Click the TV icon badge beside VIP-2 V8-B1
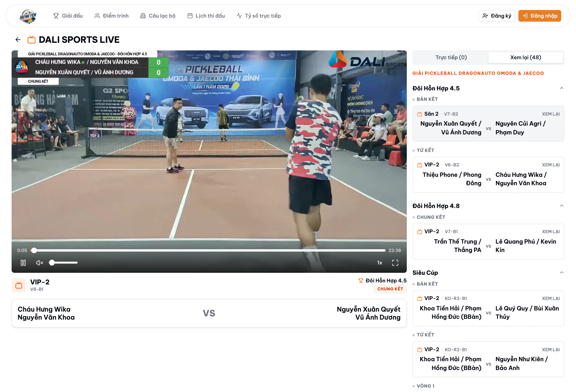576x392 pixels. tap(19, 285)
